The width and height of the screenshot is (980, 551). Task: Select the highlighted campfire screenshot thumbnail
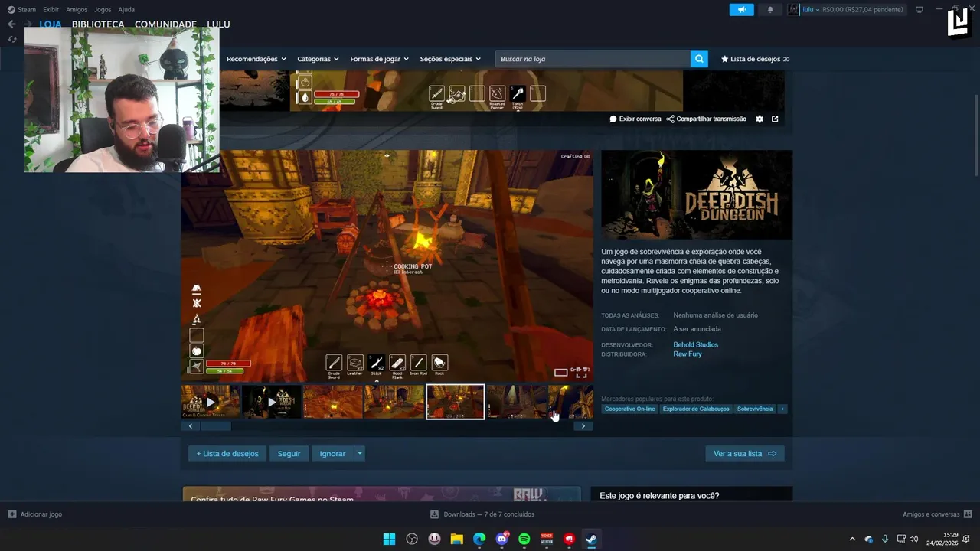pyautogui.click(x=455, y=402)
